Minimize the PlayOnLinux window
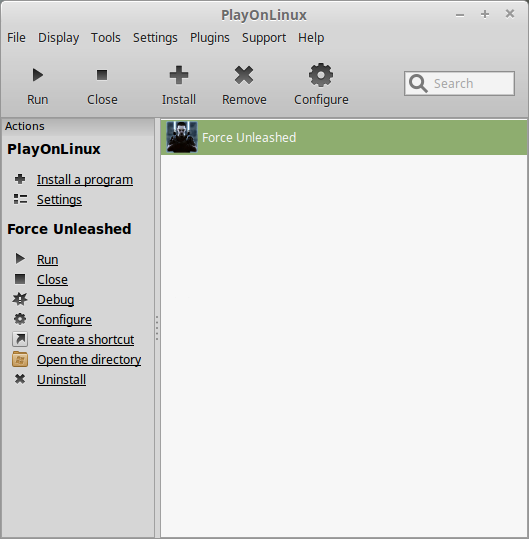529x539 pixels. 460,15
